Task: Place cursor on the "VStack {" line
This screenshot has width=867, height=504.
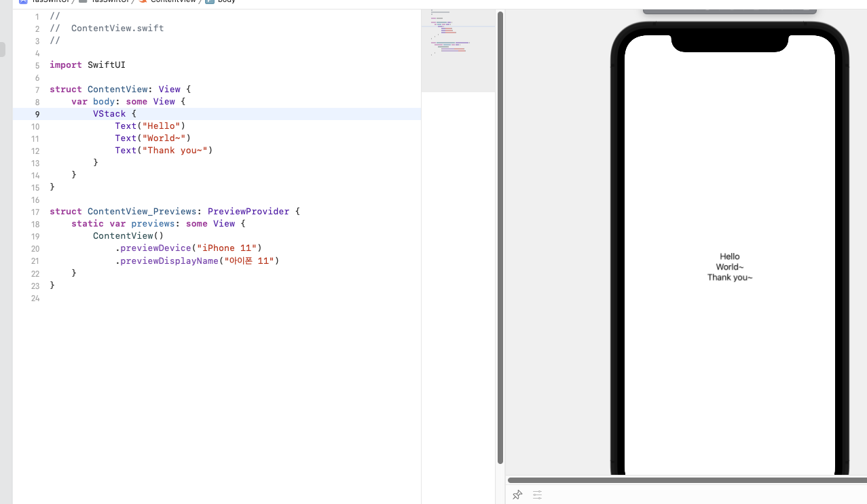Action: [115, 114]
